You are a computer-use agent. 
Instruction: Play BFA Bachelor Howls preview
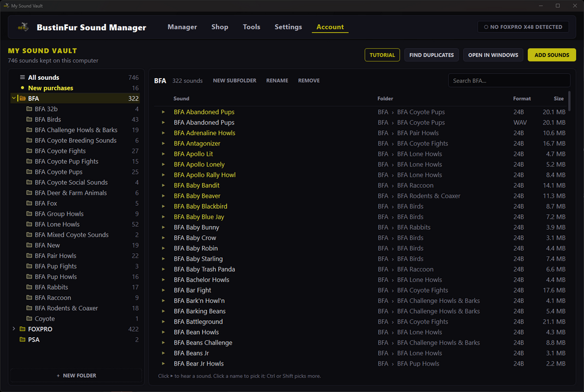(163, 280)
